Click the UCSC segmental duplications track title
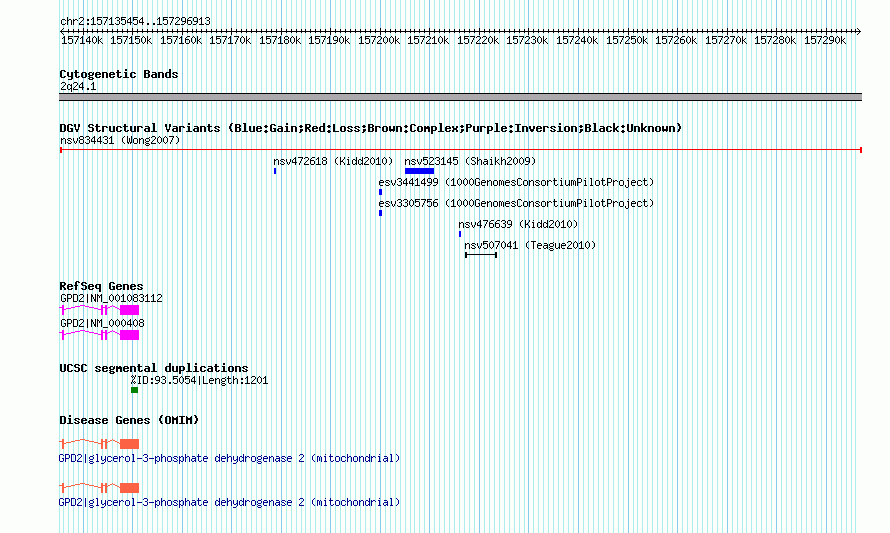 (x=154, y=368)
